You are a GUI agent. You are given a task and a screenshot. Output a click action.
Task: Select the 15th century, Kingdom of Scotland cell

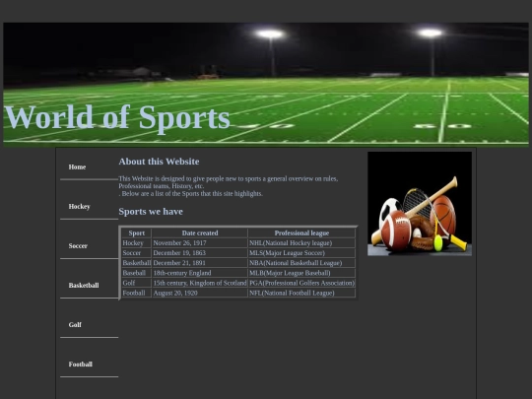(x=200, y=283)
